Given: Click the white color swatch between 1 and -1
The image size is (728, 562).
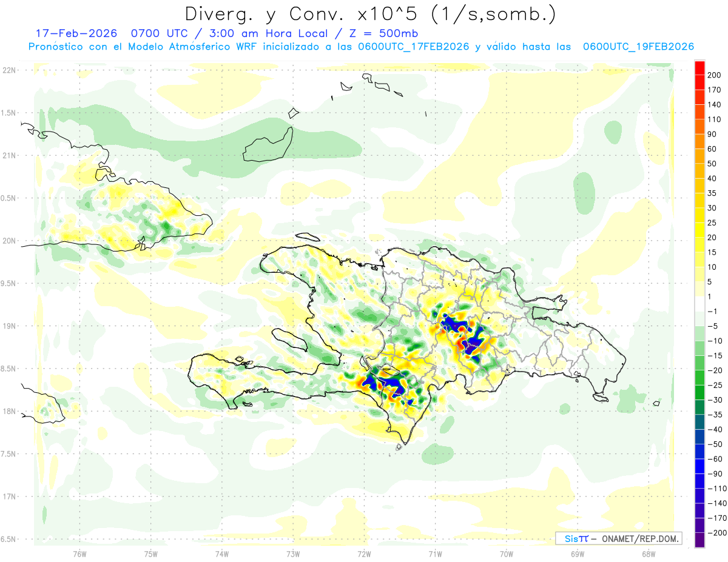Looking at the screenshot, I should coord(699,304).
